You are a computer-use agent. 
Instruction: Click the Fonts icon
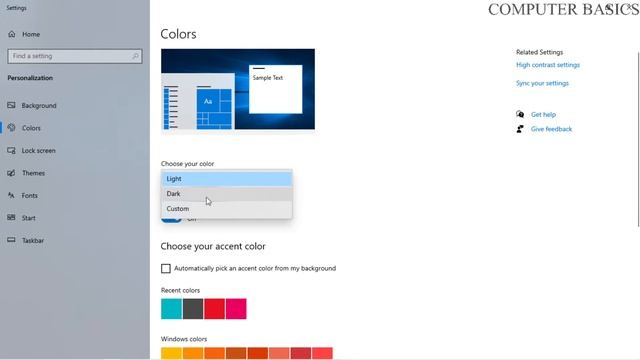click(x=11, y=195)
